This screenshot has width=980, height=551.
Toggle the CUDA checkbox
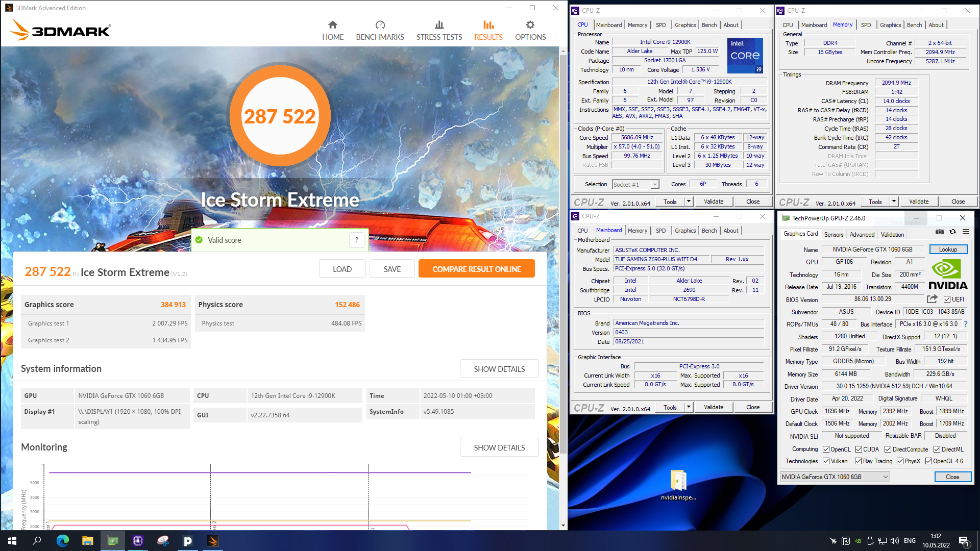tap(859, 449)
